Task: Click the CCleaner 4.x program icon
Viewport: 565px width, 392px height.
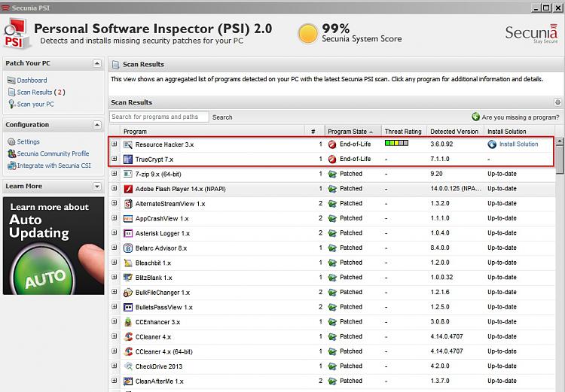Action: 128,336
